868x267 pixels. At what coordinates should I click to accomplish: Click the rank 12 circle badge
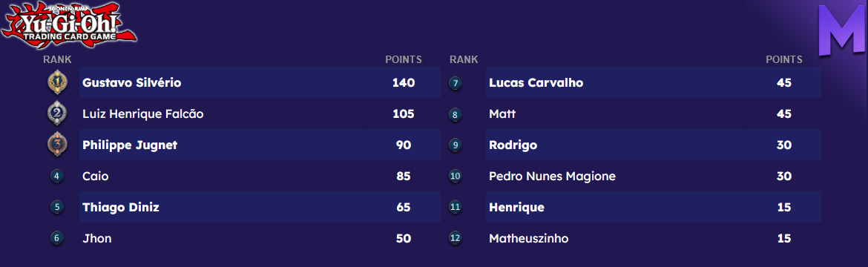(456, 239)
